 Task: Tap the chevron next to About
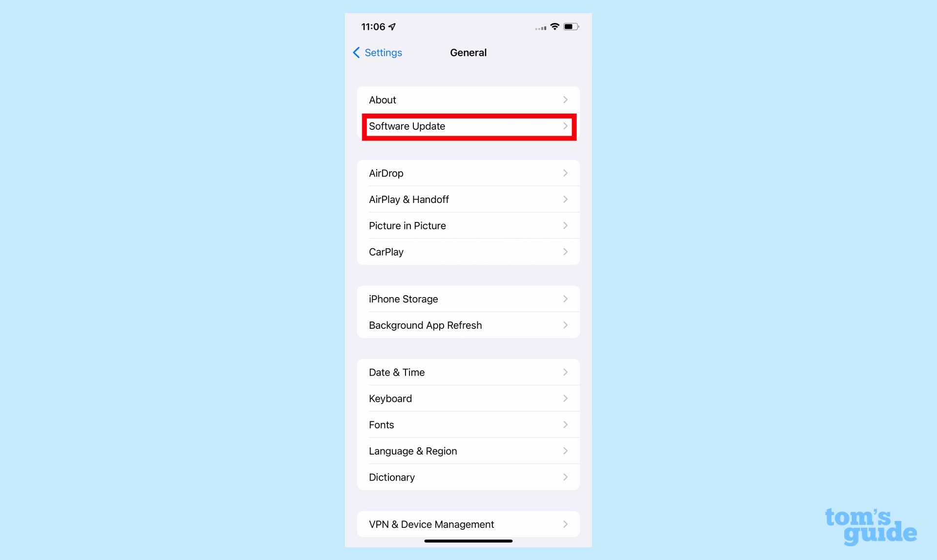[x=565, y=100]
